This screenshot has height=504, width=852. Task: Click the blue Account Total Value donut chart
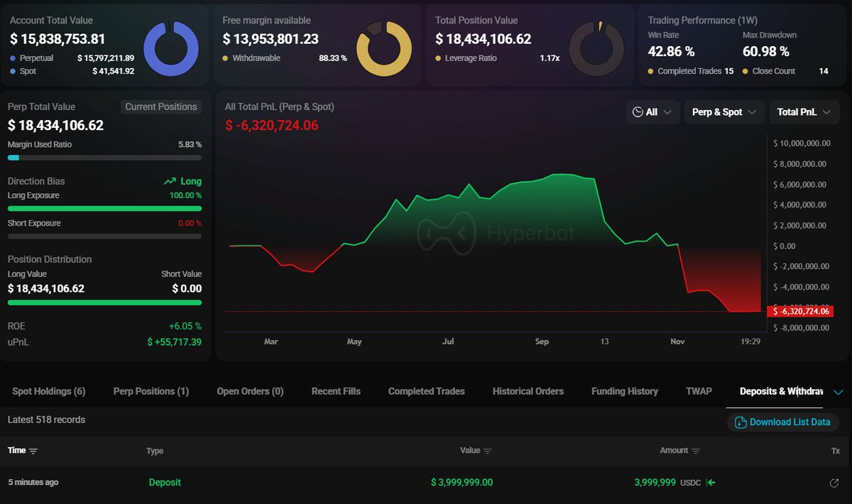(x=170, y=49)
